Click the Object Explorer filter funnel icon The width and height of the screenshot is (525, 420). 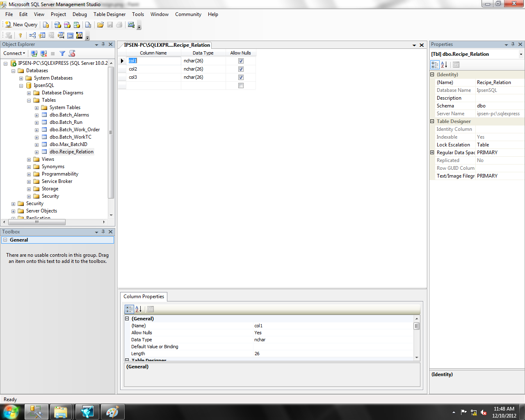(62, 53)
